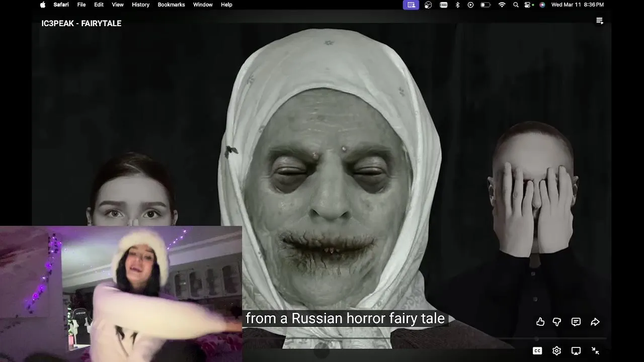Image resolution: width=644 pixels, height=362 pixels.
Task: Open video settings gear
Action: click(556, 351)
